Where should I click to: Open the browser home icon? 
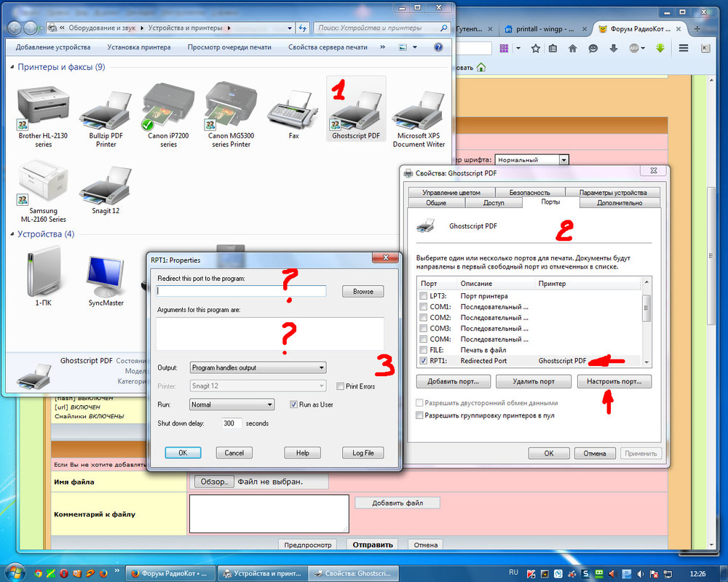[x=572, y=48]
